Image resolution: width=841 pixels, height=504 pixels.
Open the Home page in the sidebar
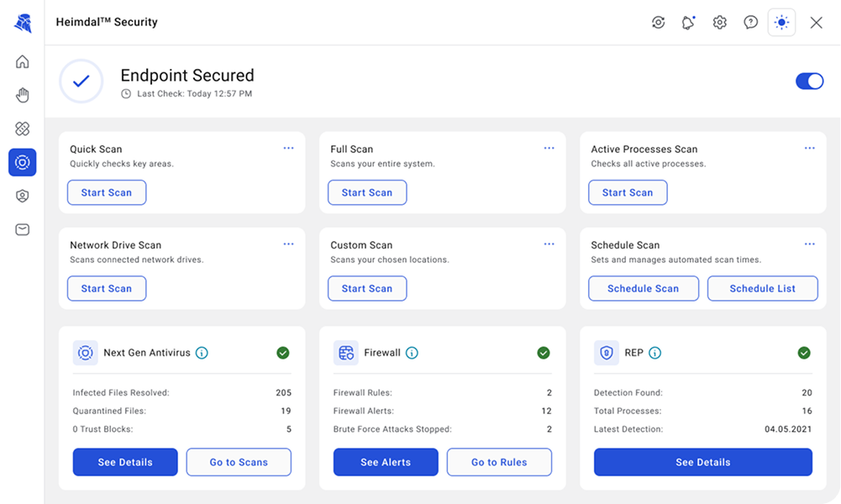(x=22, y=61)
